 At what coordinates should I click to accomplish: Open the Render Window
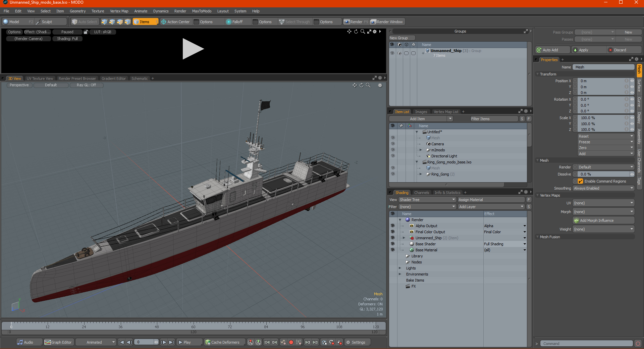pos(387,22)
